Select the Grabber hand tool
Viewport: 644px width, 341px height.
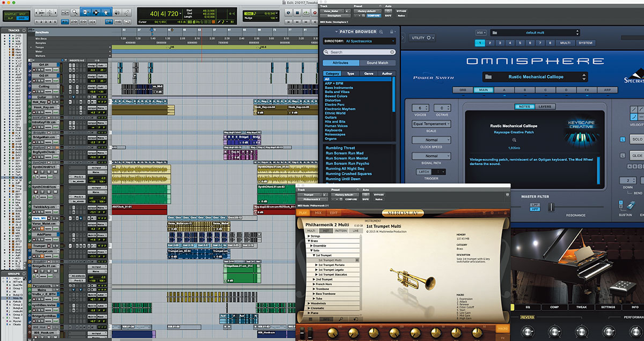(106, 12)
